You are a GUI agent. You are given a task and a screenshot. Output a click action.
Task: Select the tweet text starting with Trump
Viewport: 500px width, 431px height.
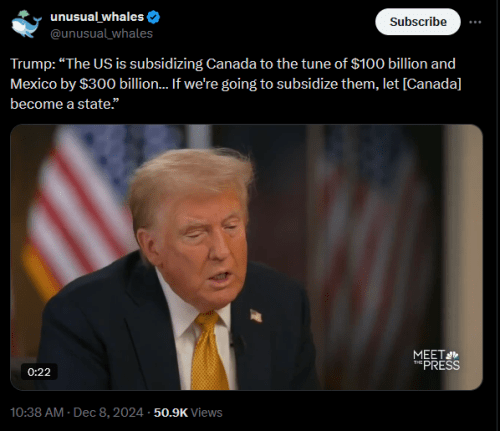[x=236, y=84]
